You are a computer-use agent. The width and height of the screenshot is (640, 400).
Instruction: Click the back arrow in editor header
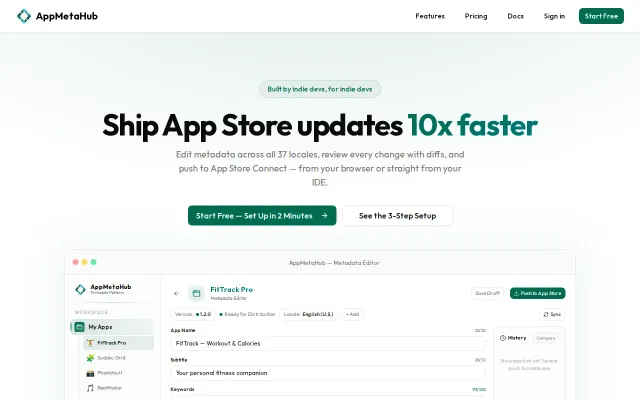[176, 293]
